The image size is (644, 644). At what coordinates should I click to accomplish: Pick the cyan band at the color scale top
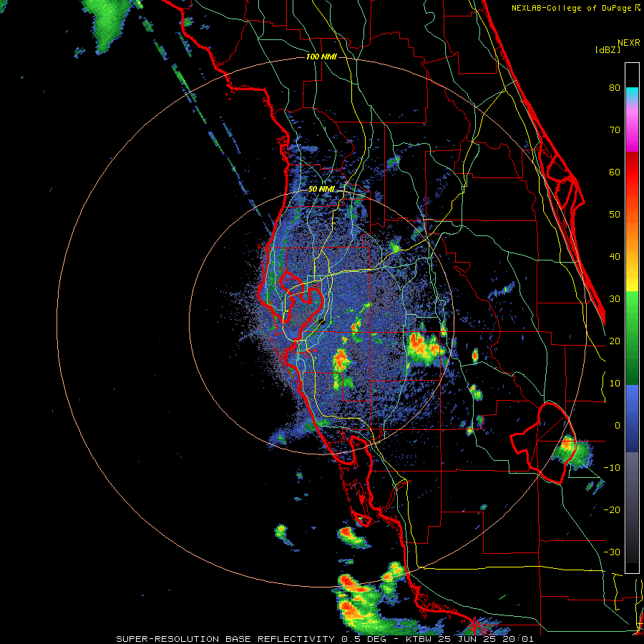(632, 94)
